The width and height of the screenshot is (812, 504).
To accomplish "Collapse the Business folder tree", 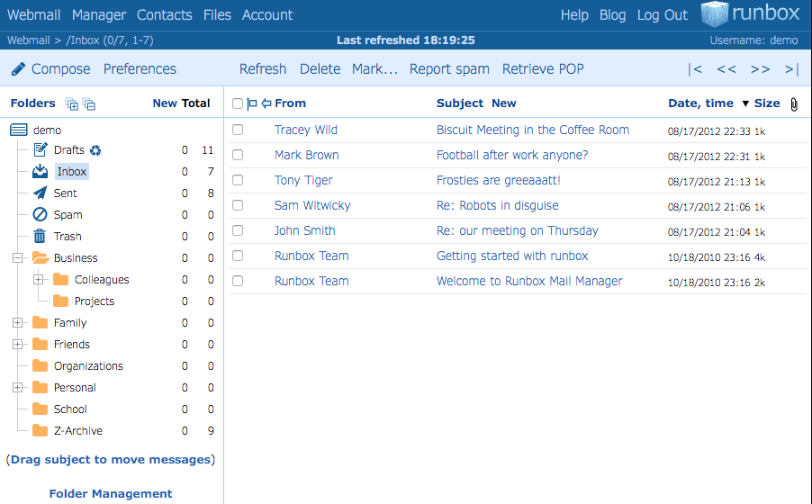I will tap(17, 257).
